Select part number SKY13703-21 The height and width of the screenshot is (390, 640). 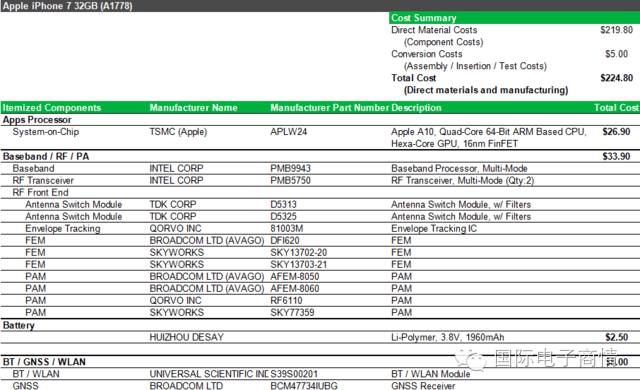pyautogui.click(x=299, y=265)
